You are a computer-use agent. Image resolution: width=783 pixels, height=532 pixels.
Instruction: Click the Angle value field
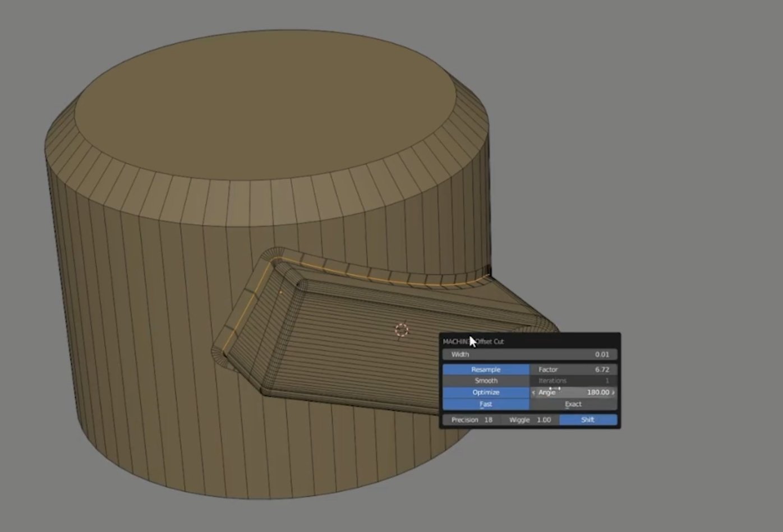coord(574,392)
